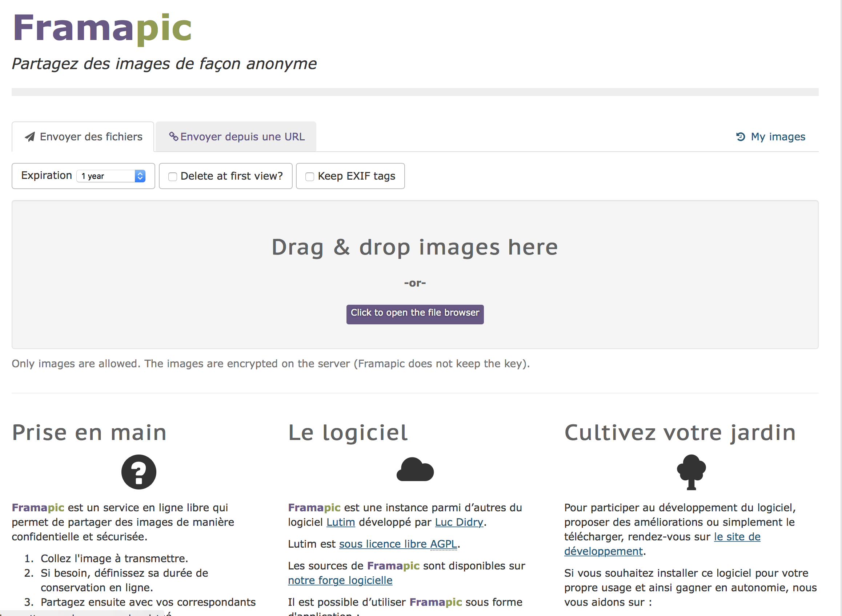Enable the Delete at first view checkbox
The image size is (842, 616).
click(x=173, y=176)
